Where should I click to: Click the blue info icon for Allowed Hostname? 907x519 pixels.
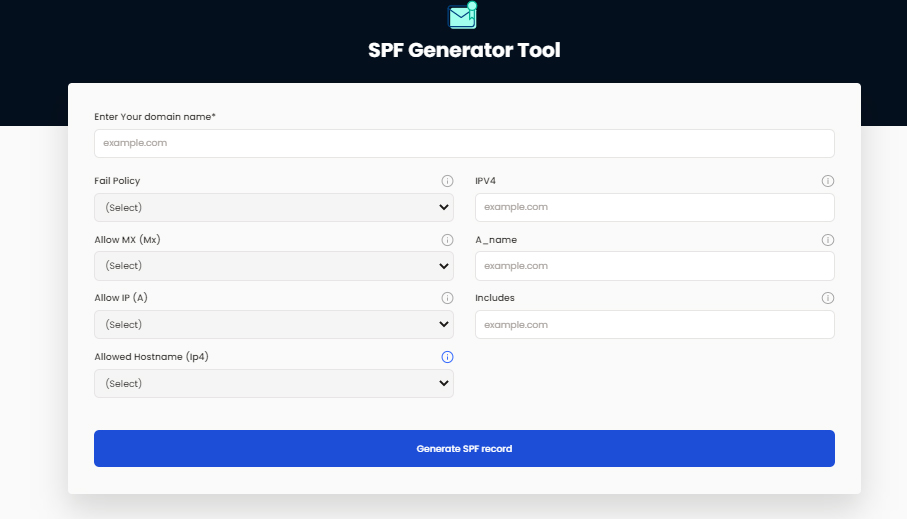click(447, 357)
